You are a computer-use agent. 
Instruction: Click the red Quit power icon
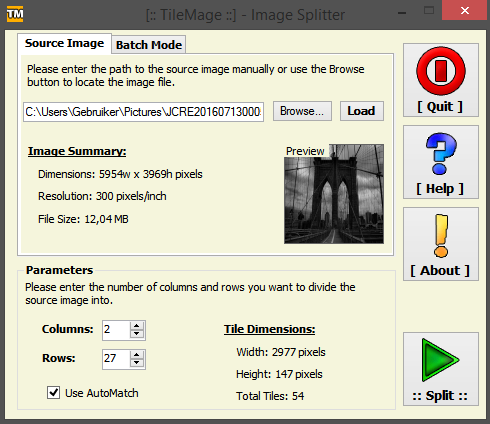441,71
